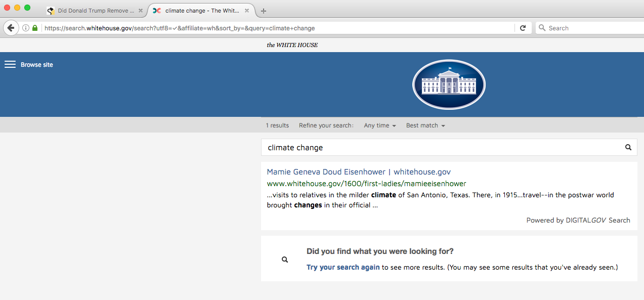This screenshot has width=644, height=300.
Task: Click 'Did you find what you were looking for?' heading
Action: [380, 251]
